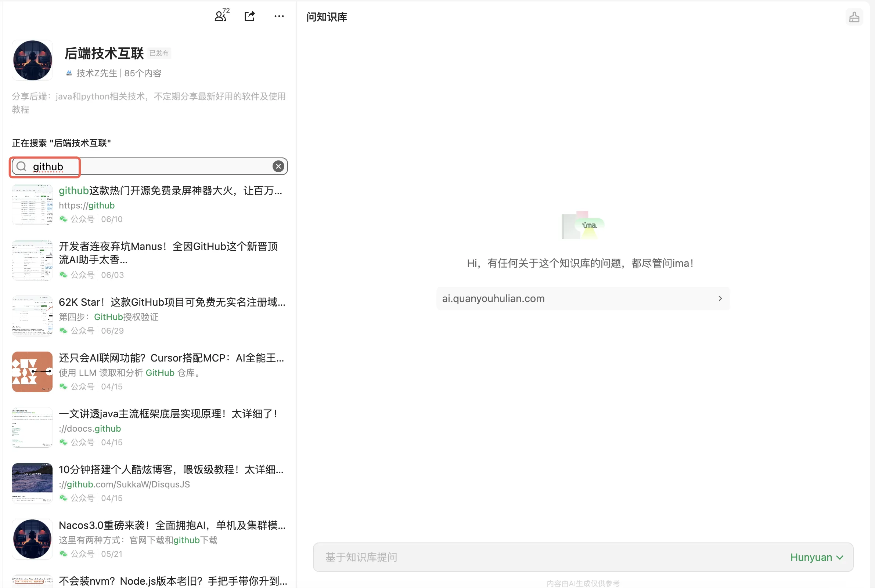Click the 已发布 status badge
875x588 pixels.
(x=159, y=53)
